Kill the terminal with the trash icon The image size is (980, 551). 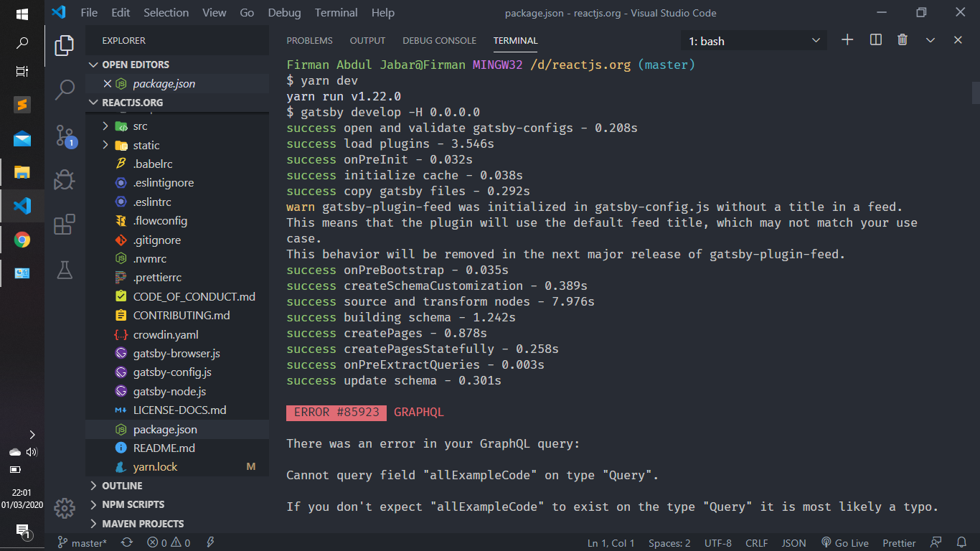tap(903, 40)
